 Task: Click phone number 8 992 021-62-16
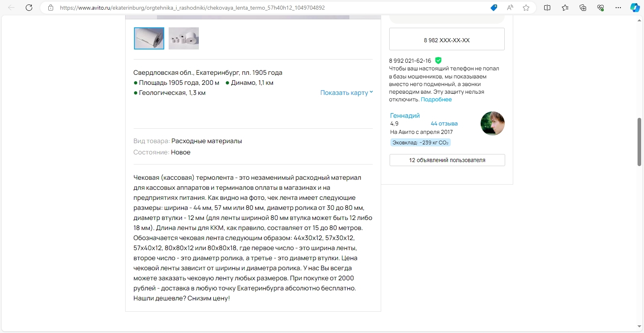tap(410, 61)
